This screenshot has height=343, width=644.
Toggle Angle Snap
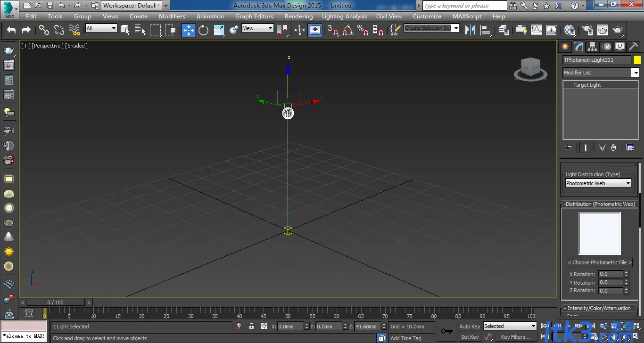point(348,30)
